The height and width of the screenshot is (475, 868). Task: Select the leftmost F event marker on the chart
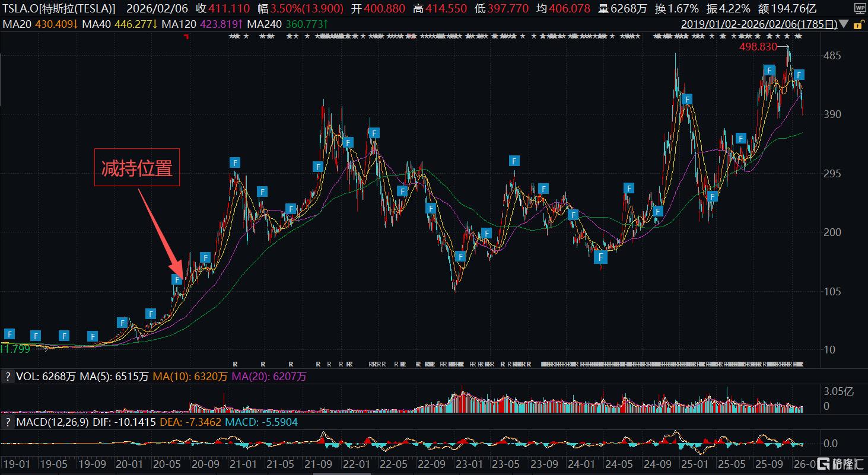coord(9,334)
